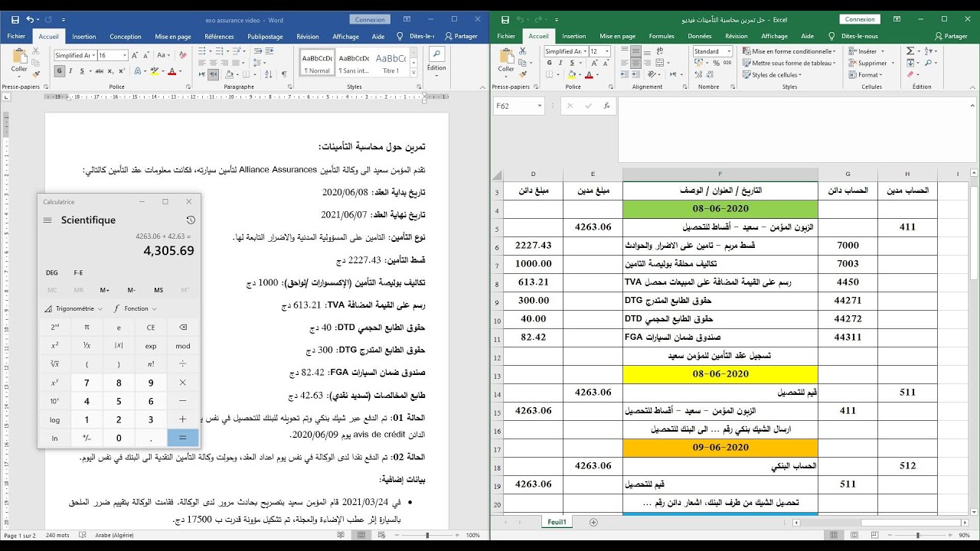Toggle italic (I) in Excel ribbon
980x551 pixels.
(560, 63)
